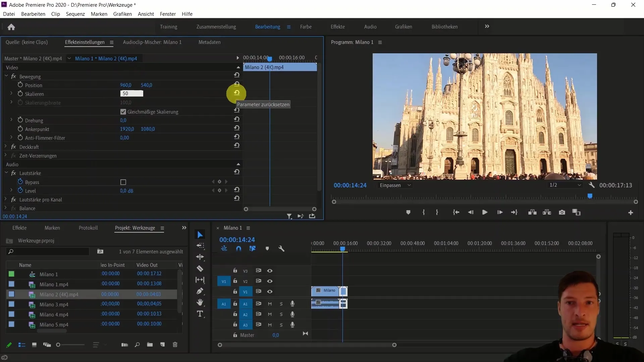Collapse the Bewegung effect group
Viewport: 644px width, 362px height.
pos(6,76)
